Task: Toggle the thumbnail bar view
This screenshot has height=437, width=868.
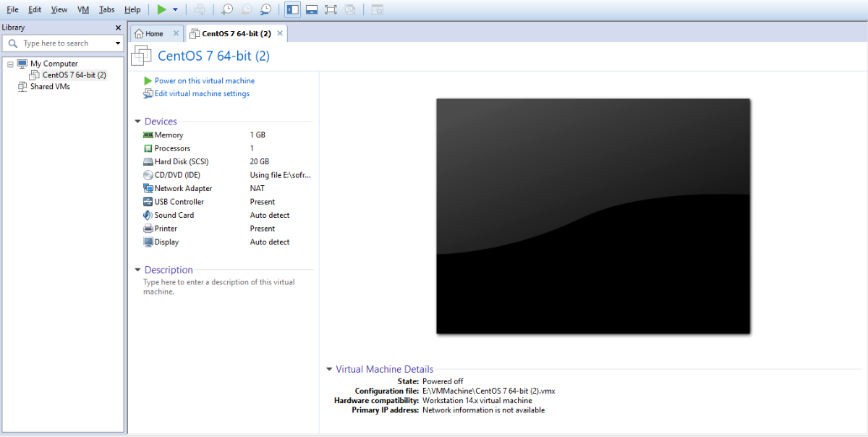Action: click(x=312, y=9)
